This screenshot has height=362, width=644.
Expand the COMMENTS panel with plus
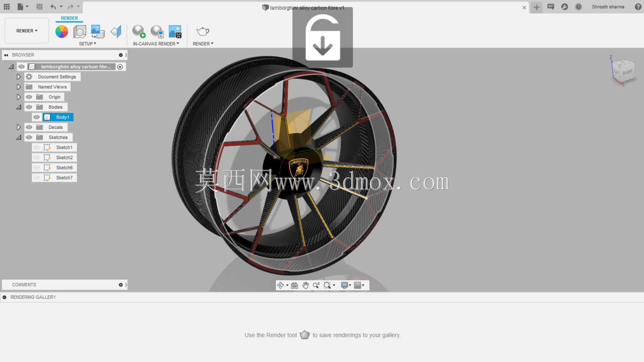coord(121,285)
